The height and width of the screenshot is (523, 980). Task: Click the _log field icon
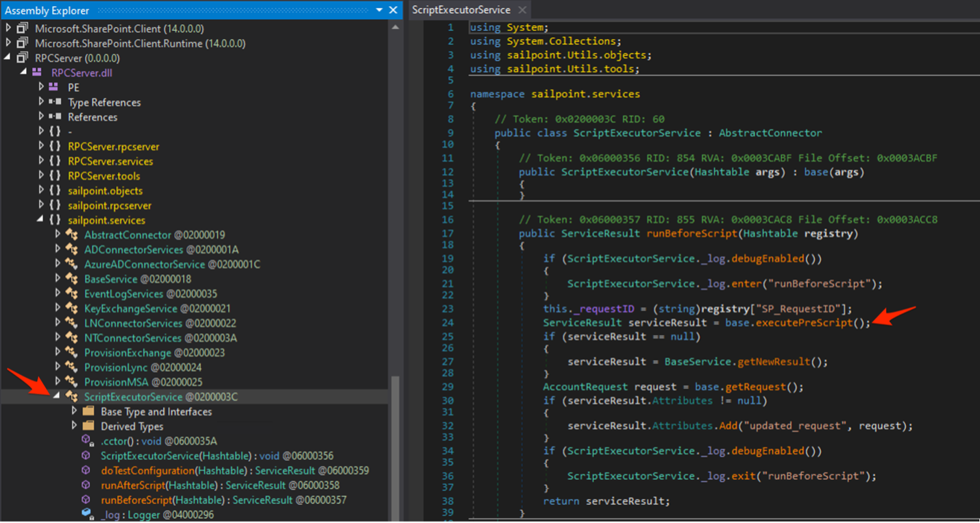pyautogui.click(x=87, y=515)
